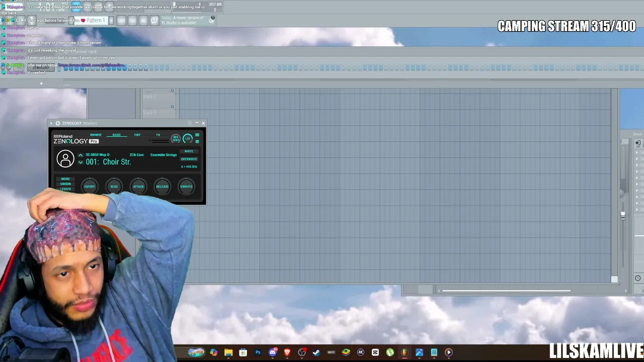The width and height of the screenshot is (644, 362).
Task: Expand the ZENOLOGY window options arrow
Action: tap(51, 123)
